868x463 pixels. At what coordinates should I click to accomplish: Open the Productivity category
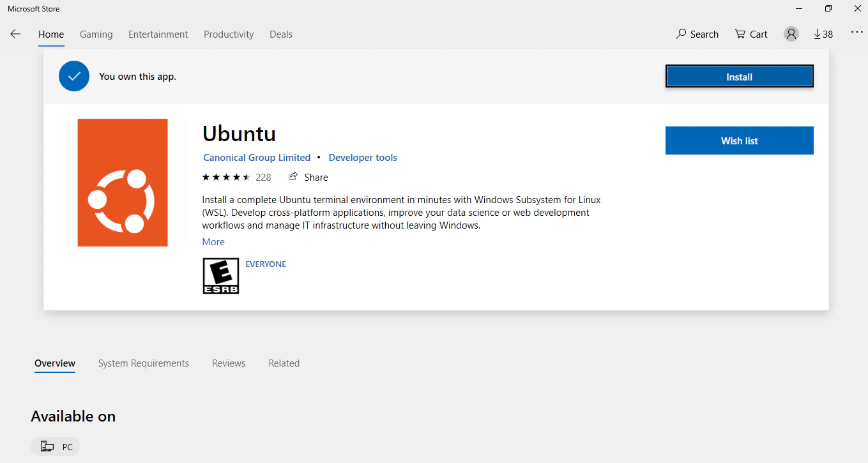tap(229, 34)
